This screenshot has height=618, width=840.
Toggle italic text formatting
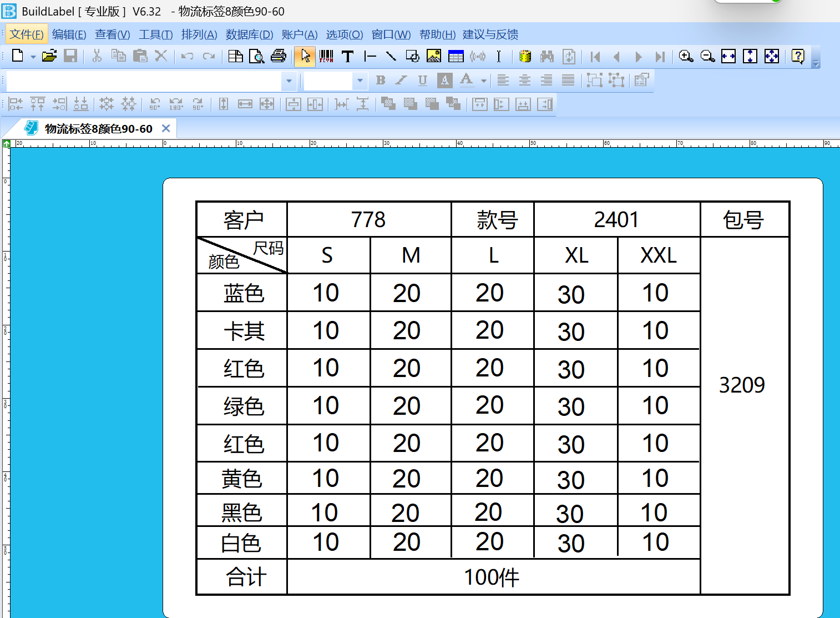coord(401,81)
